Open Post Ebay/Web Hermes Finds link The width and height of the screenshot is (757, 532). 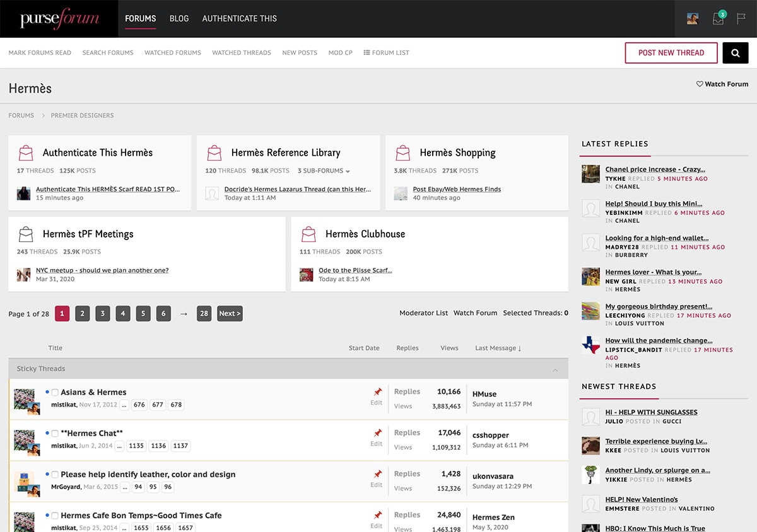coord(457,189)
